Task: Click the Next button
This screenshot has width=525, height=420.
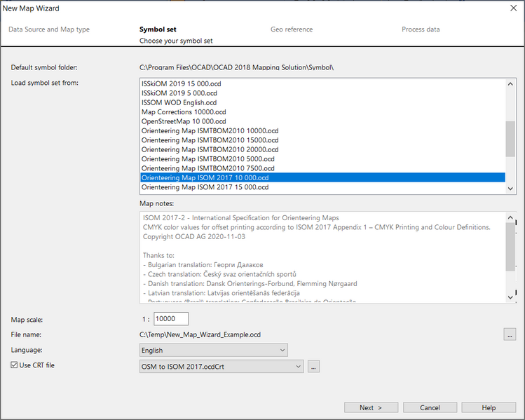Action: [x=371, y=407]
